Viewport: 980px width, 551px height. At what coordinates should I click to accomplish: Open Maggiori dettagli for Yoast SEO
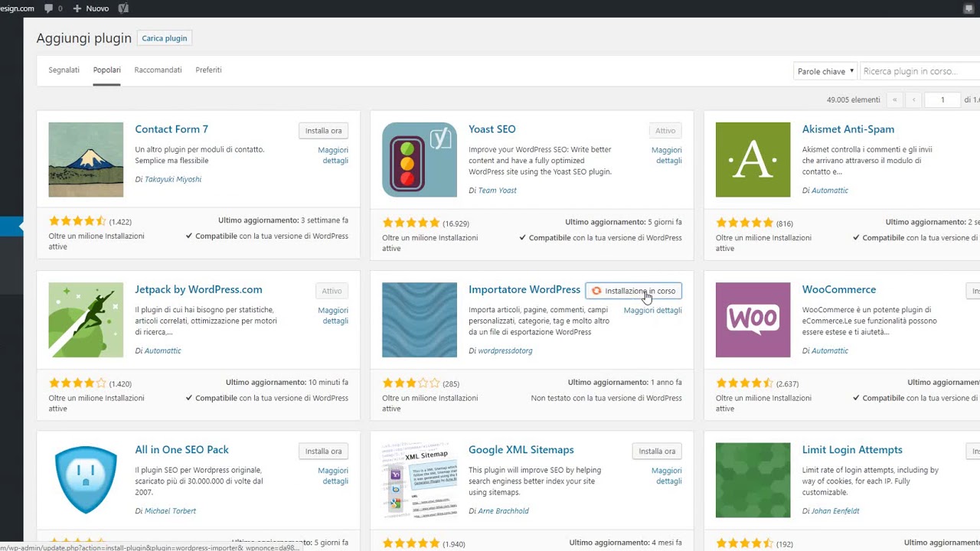(667, 155)
